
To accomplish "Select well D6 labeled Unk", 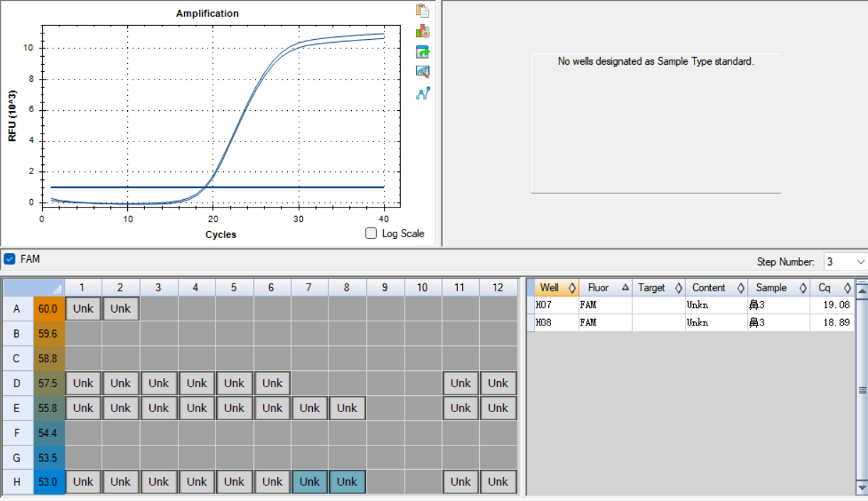I will pos(272,383).
